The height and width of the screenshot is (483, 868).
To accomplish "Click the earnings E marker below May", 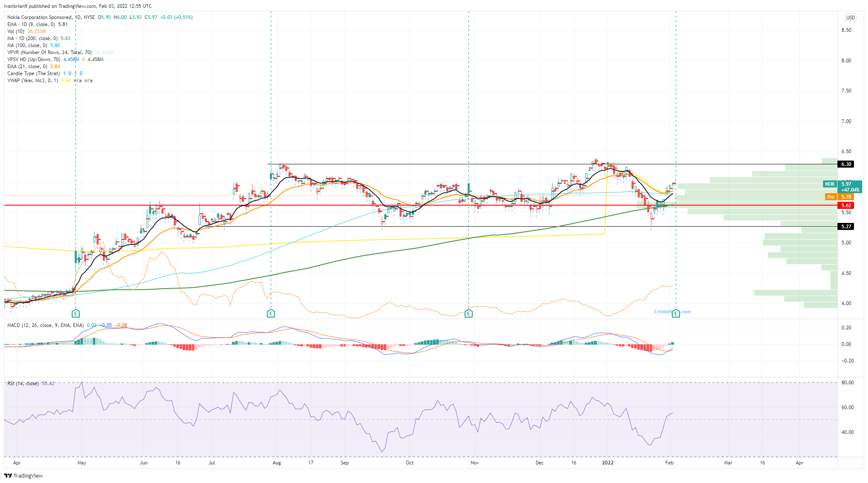I will click(x=76, y=313).
